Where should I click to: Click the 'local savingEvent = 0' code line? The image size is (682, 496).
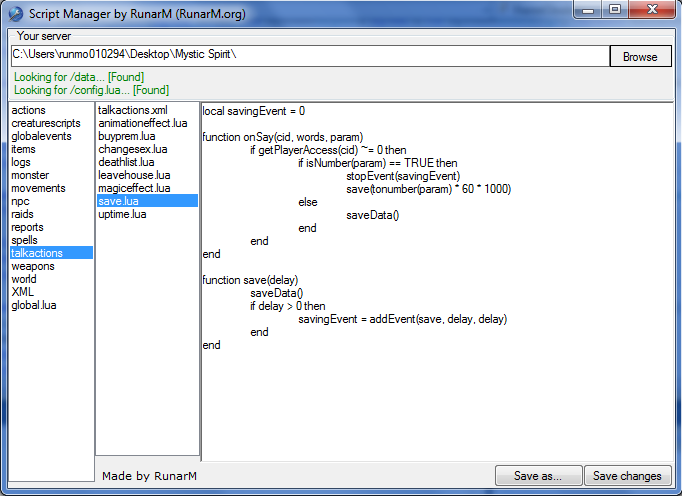(x=254, y=111)
